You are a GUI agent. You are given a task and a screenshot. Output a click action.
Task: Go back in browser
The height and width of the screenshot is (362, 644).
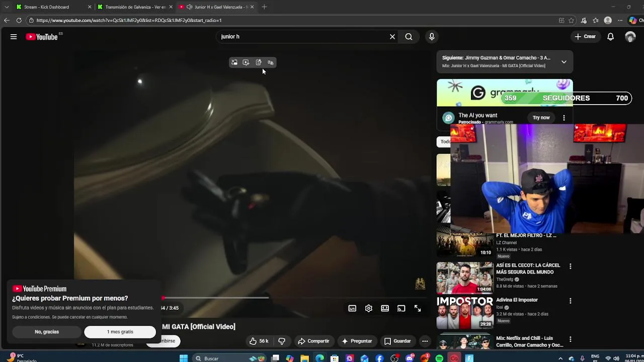[7, 20]
